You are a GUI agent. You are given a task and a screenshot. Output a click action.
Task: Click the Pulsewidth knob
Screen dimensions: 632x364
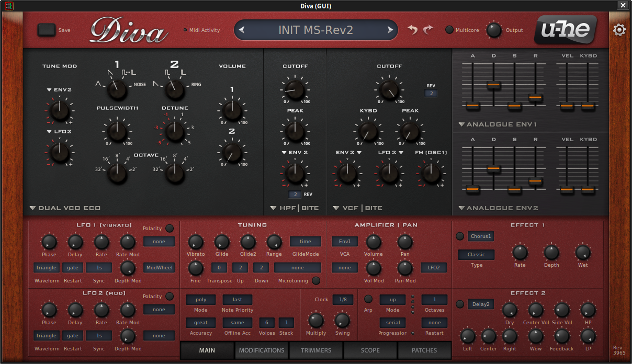117,131
